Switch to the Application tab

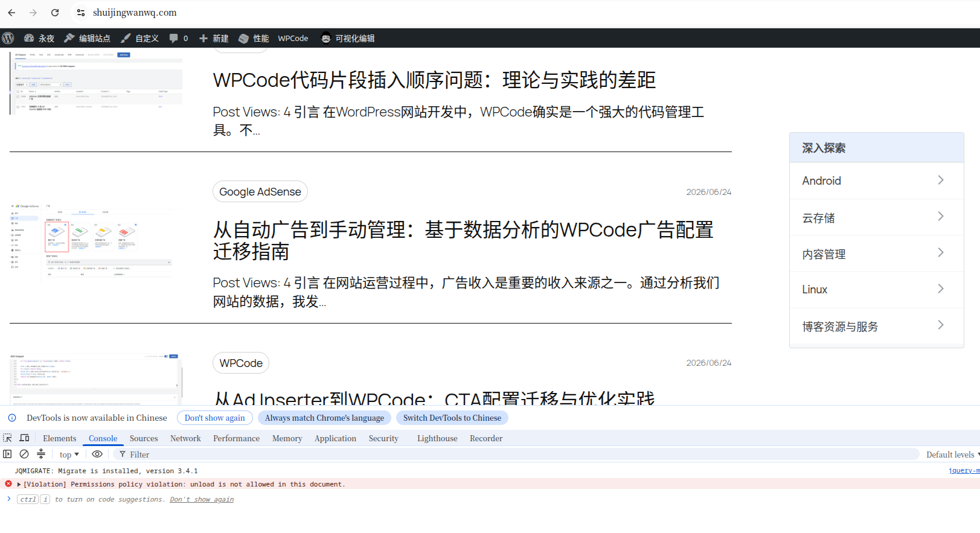(335, 438)
